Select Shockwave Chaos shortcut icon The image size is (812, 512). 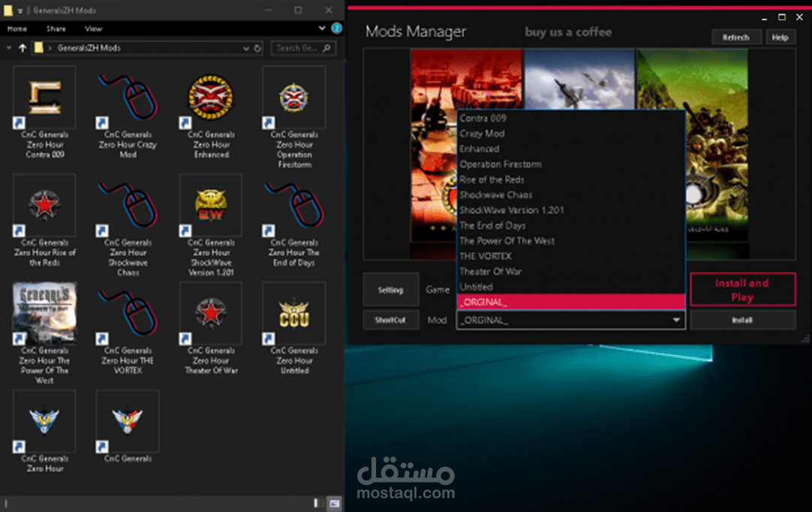coord(128,205)
